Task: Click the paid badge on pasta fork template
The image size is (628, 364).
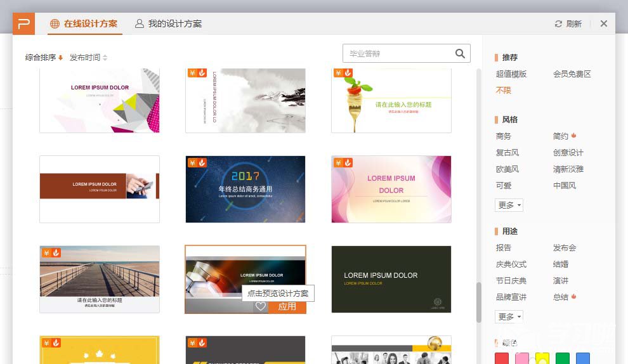Action: [337, 74]
